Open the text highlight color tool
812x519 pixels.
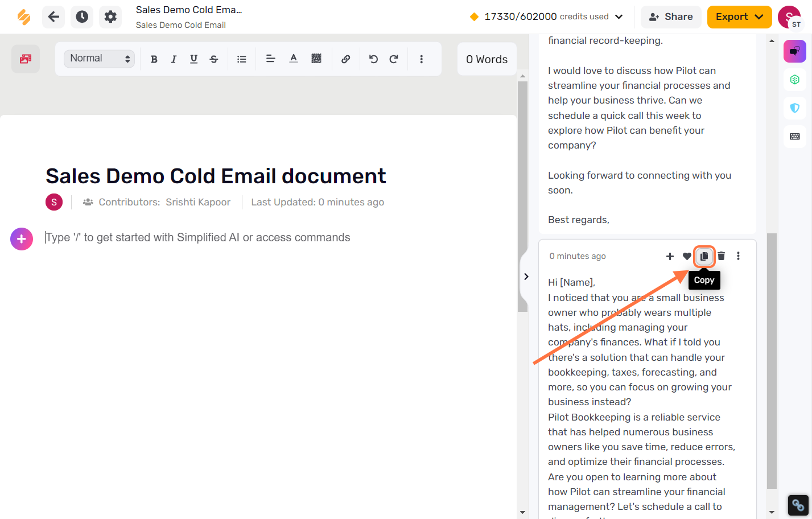[316, 59]
